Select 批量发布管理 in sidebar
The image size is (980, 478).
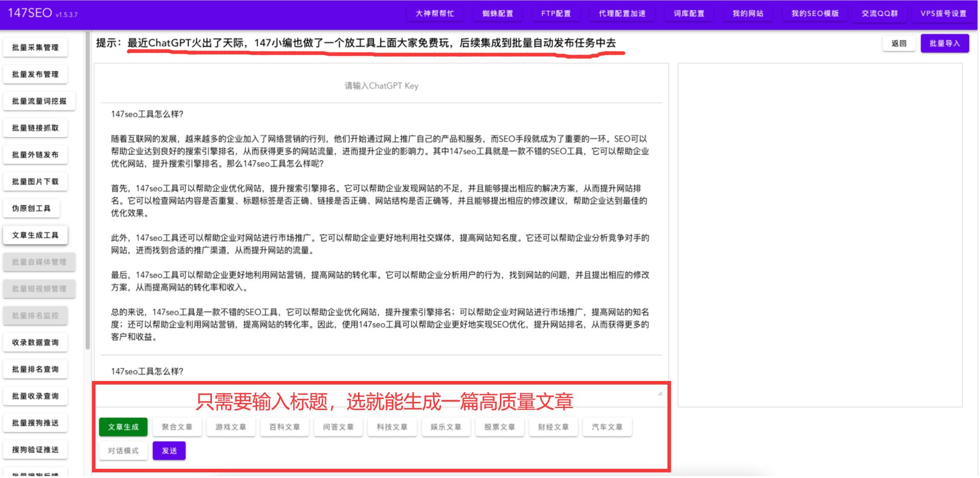pyautogui.click(x=36, y=74)
